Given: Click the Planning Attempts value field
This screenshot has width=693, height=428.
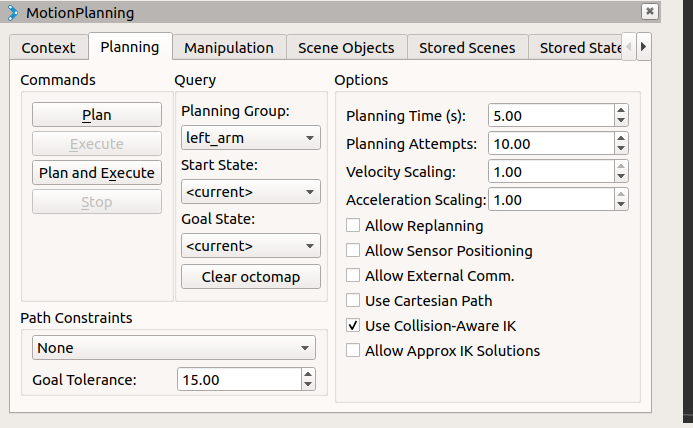Looking at the screenshot, I should click(551, 144).
